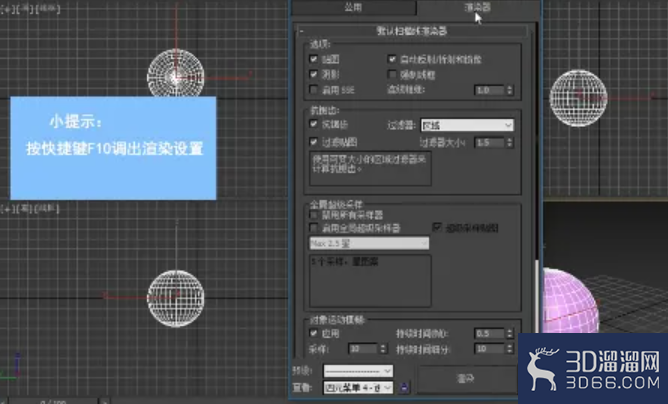Switch to the 公用 (Common) tab

click(354, 7)
